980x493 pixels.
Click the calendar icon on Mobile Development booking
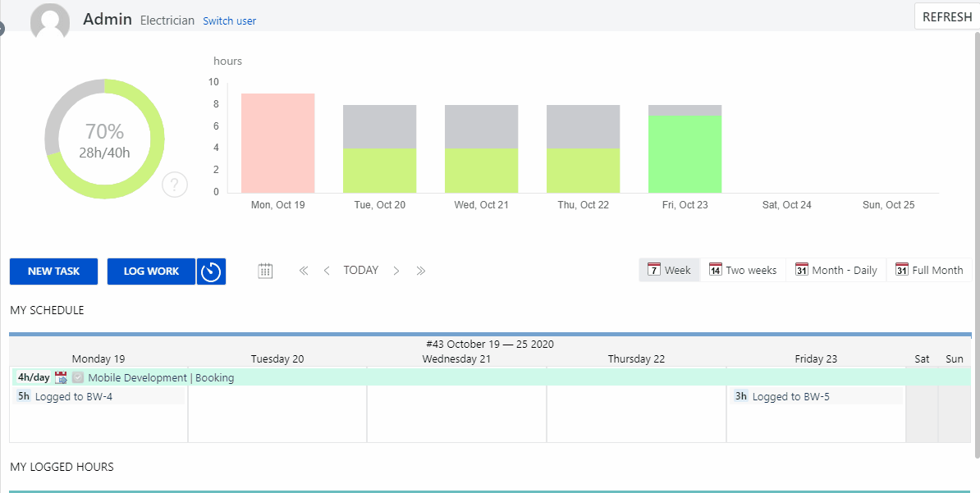point(62,377)
